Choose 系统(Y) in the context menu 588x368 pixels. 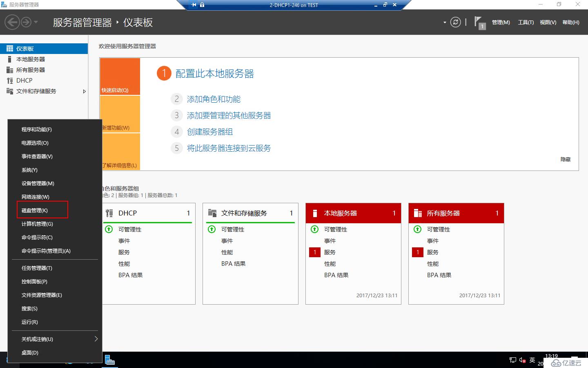coord(55,170)
